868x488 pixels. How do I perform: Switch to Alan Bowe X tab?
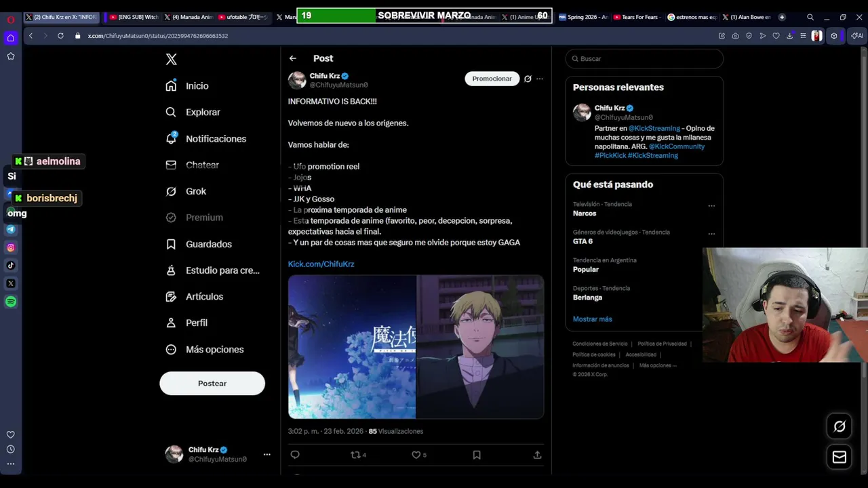tap(746, 17)
